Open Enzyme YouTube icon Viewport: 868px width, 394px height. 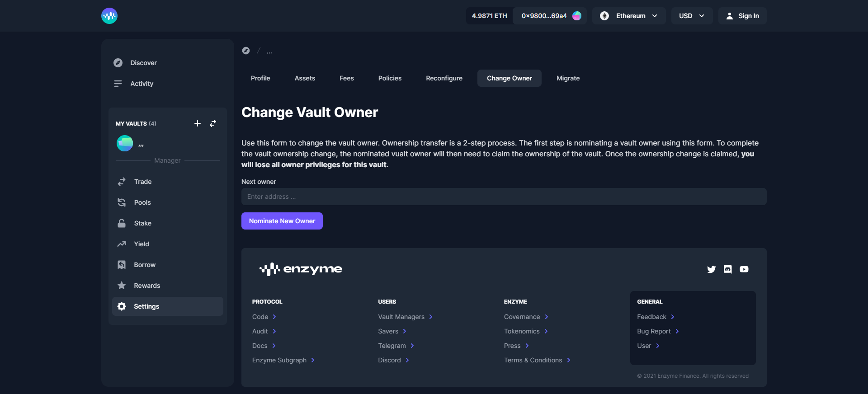pos(744,269)
